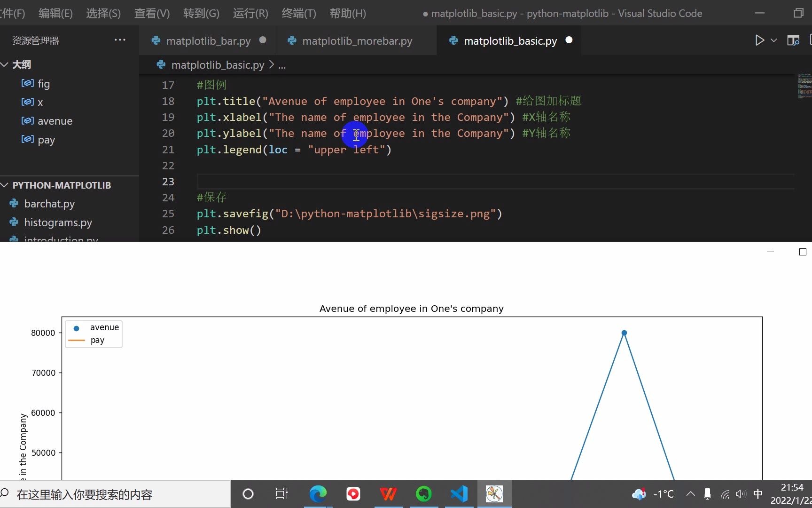Click the 80000 peak data point
This screenshot has width=812, height=508.
coord(624,333)
